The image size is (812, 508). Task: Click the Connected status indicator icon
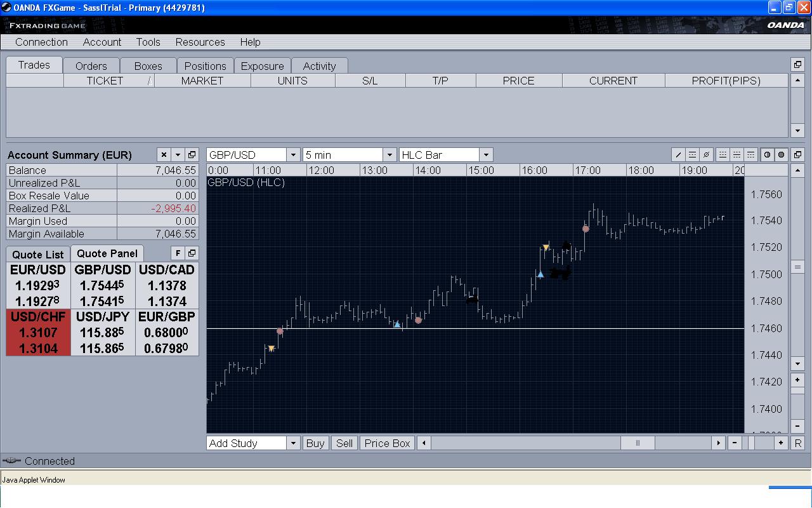[x=12, y=461]
